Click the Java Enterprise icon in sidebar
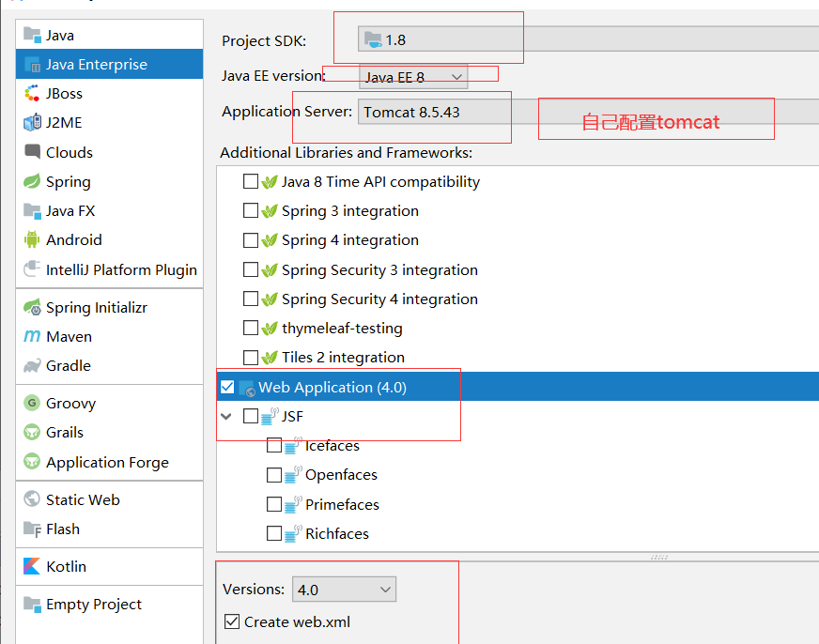The height and width of the screenshot is (644, 819). tap(32, 64)
